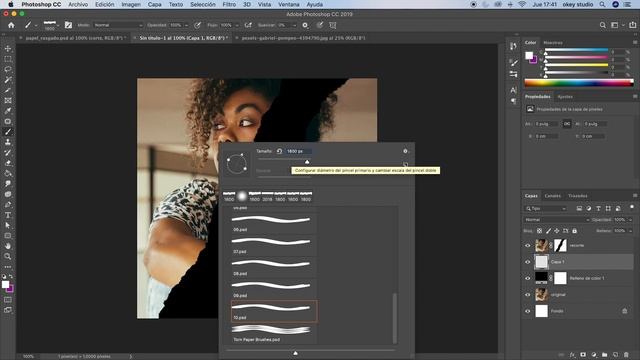This screenshot has height=360, width=640.
Task: Switch to the Muestras tab
Action: [x=553, y=42]
